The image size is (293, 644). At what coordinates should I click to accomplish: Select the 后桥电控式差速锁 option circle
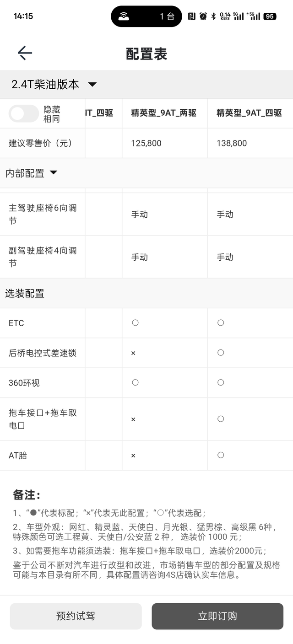point(220,353)
